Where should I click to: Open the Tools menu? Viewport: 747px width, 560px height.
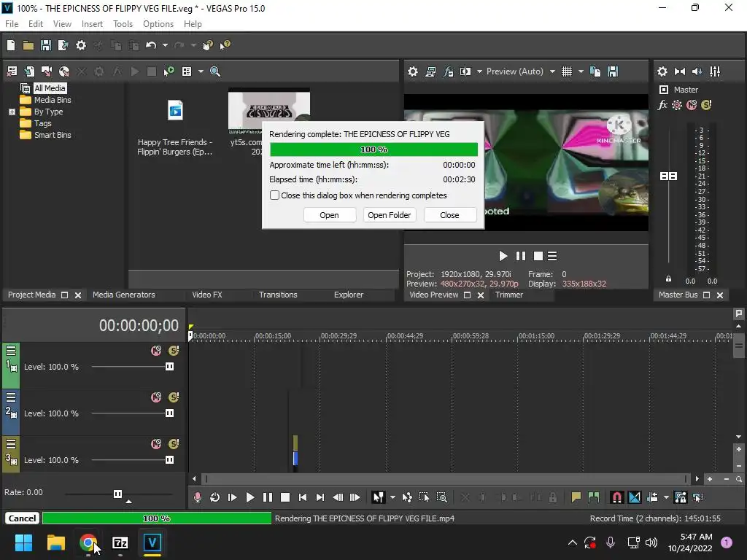click(123, 24)
